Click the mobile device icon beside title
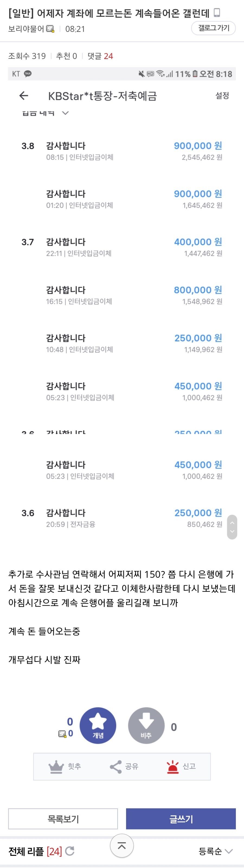The width and height of the screenshot is (244, 868). pyautogui.click(x=217, y=13)
